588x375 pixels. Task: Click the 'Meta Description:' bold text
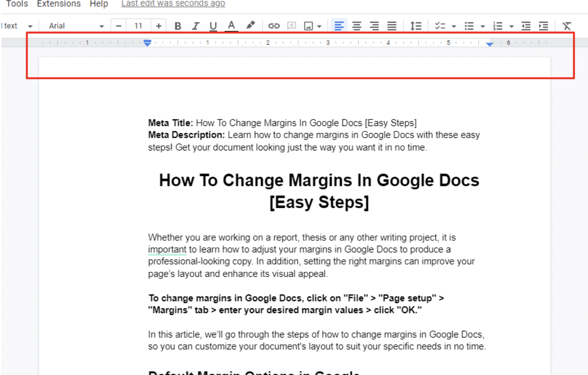click(x=186, y=135)
